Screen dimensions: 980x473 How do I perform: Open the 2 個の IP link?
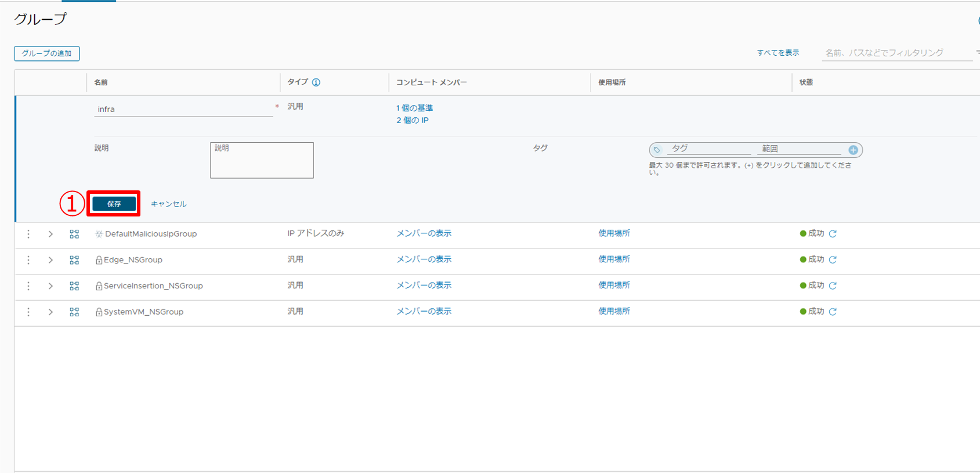413,120
